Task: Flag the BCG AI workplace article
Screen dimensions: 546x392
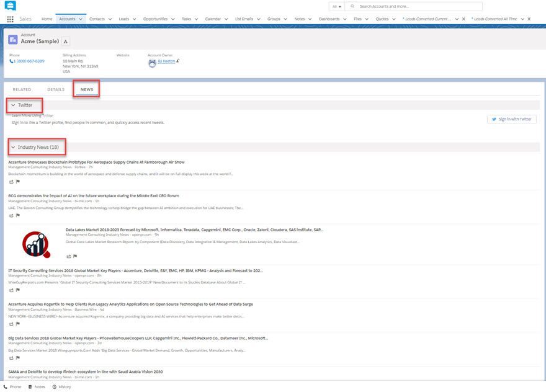Action: [x=17, y=215]
